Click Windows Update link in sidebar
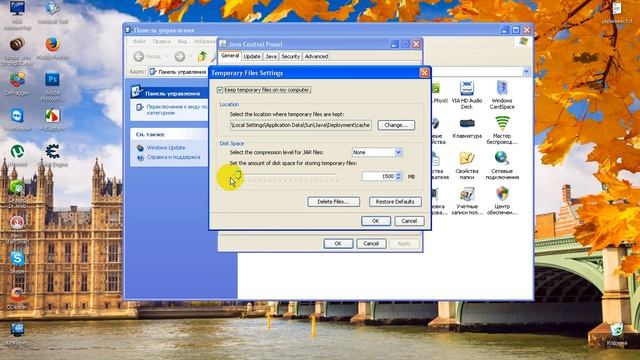The height and width of the screenshot is (360, 640). pyautogui.click(x=166, y=148)
